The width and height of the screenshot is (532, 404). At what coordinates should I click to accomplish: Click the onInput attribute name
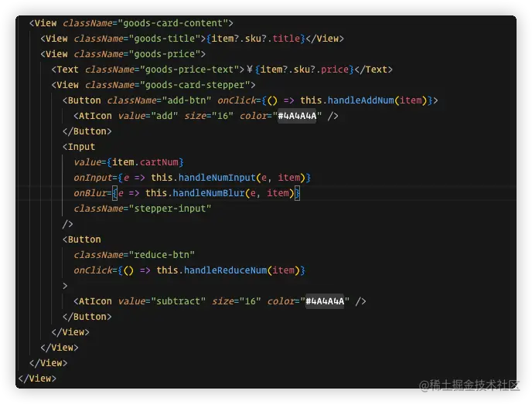pyautogui.click(x=93, y=178)
